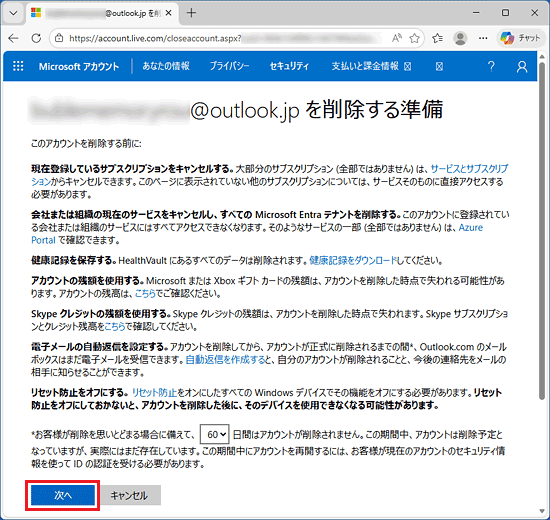Open the プライバシー tab
The height and width of the screenshot is (520, 550).
(229, 66)
